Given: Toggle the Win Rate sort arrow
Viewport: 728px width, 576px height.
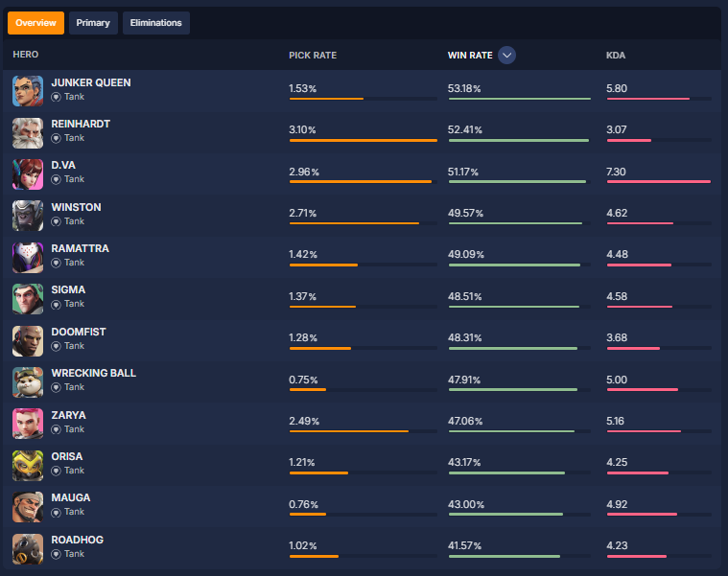Looking at the screenshot, I should click(506, 56).
